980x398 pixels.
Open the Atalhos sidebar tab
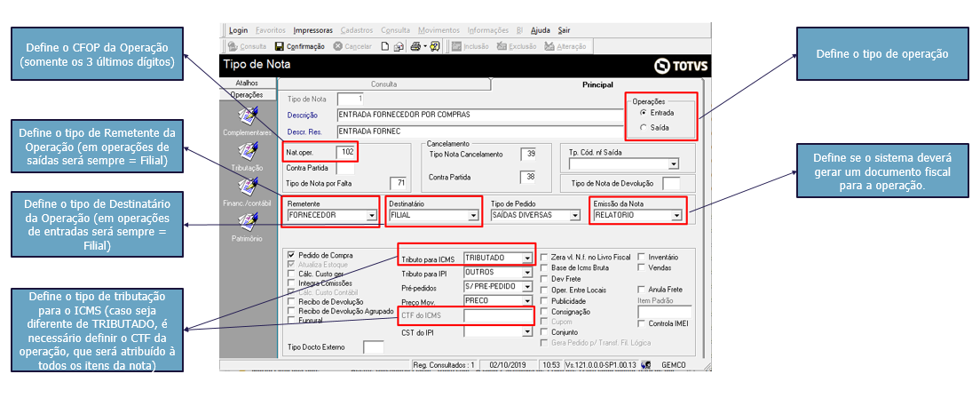pyautogui.click(x=249, y=83)
